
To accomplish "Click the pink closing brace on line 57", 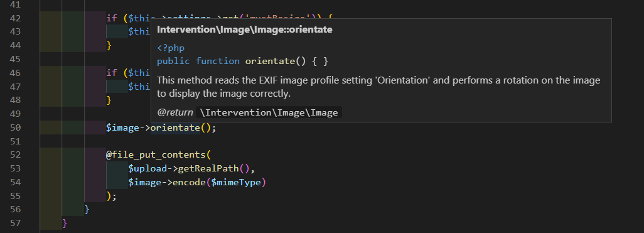I will click(x=65, y=223).
